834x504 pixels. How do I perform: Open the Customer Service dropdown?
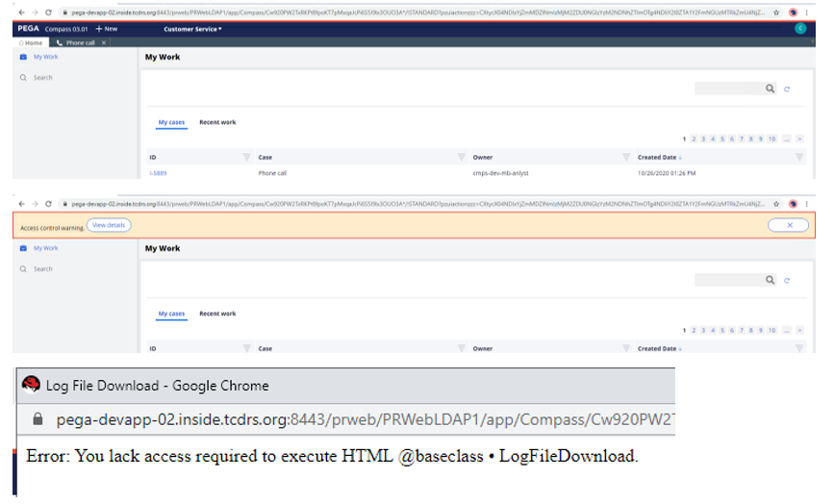[192, 29]
